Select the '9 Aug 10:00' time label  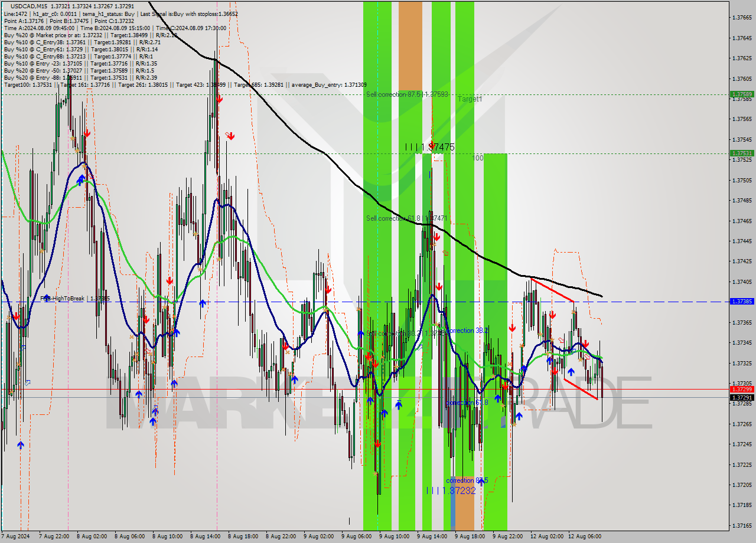(395, 536)
